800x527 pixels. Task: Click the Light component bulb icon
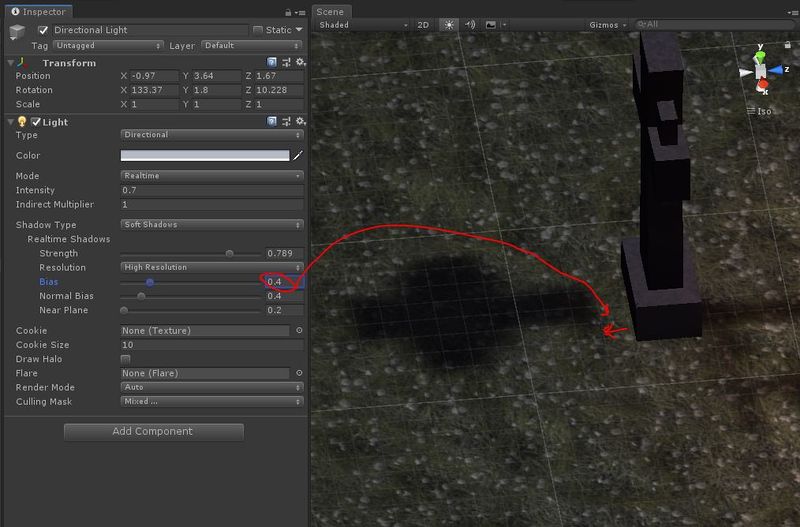coord(22,121)
